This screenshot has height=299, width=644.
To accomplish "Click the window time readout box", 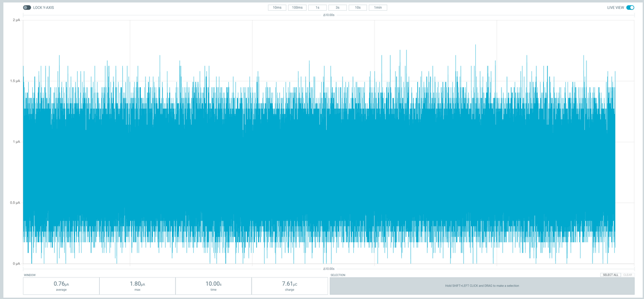I will [x=213, y=286].
